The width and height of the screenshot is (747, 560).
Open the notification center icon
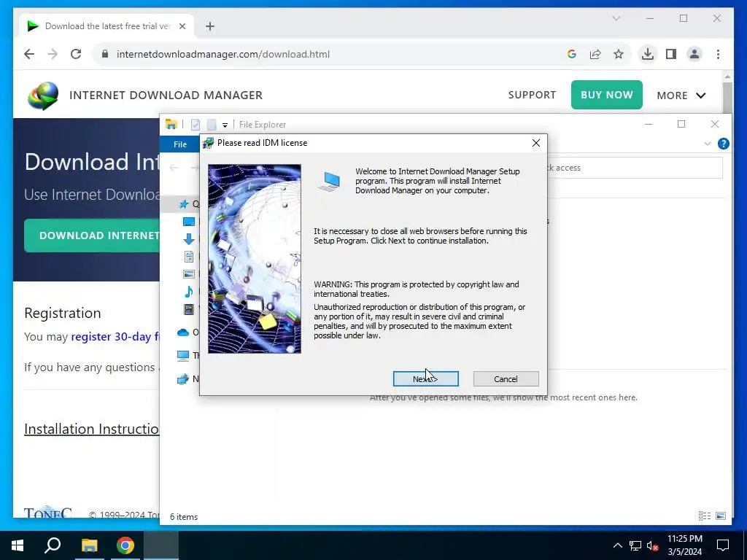(x=723, y=545)
